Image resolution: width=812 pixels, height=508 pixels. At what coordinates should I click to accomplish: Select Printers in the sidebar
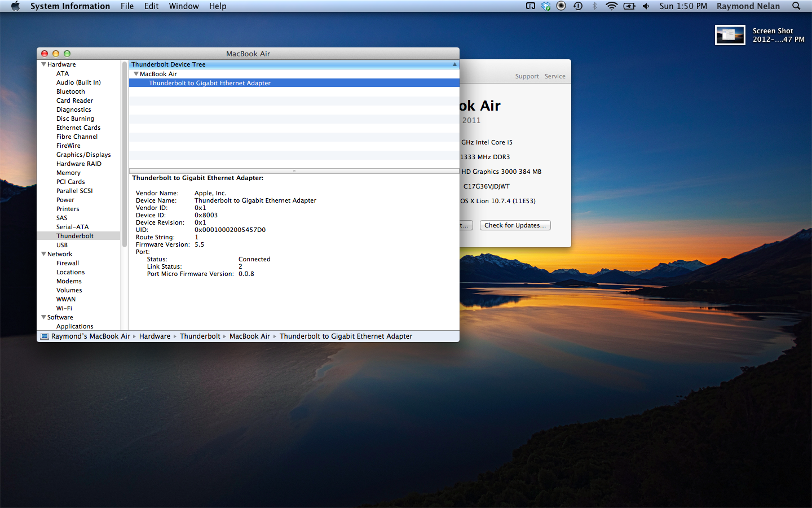pos(68,209)
